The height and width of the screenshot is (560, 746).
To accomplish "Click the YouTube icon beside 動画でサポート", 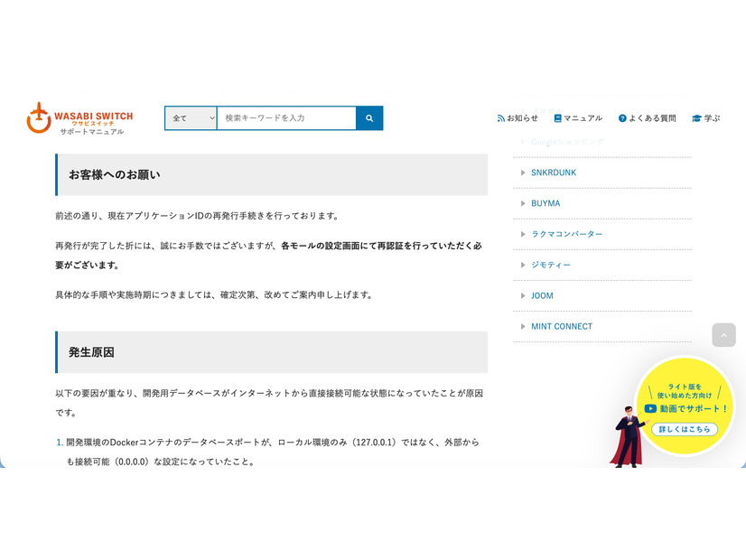I will coord(650,408).
